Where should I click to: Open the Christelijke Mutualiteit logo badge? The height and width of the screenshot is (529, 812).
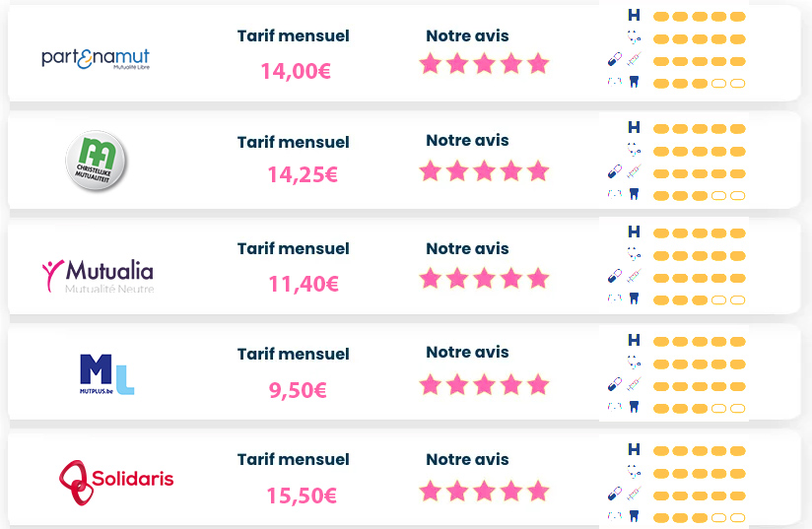click(x=97, y=161)
